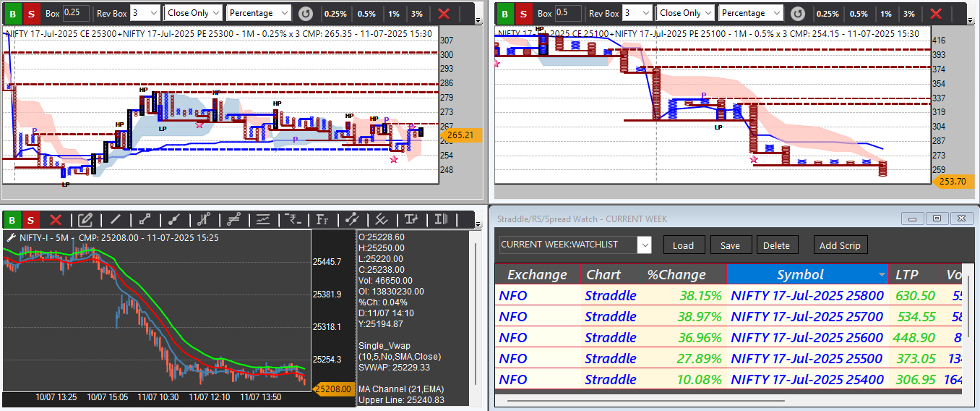Screen dimensions: 980x411
Task: Click Load button in Straddle Watch
Action: click(x=683, y=245)
